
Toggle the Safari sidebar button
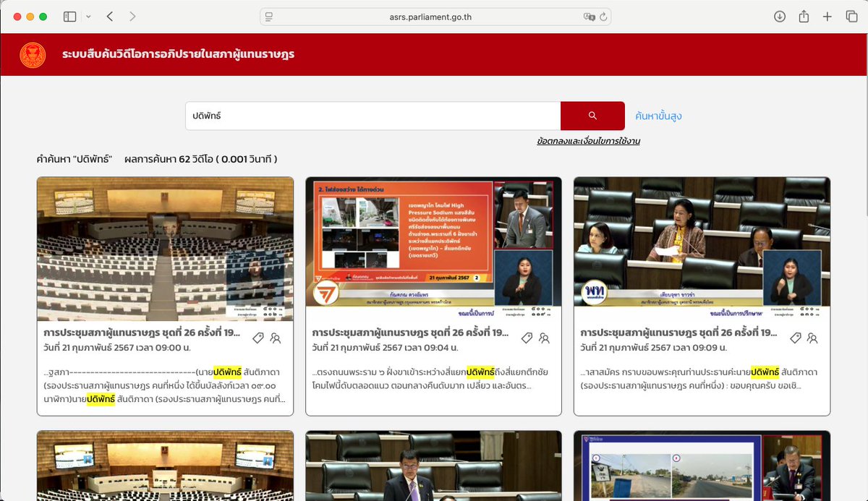tap(70, 17)
